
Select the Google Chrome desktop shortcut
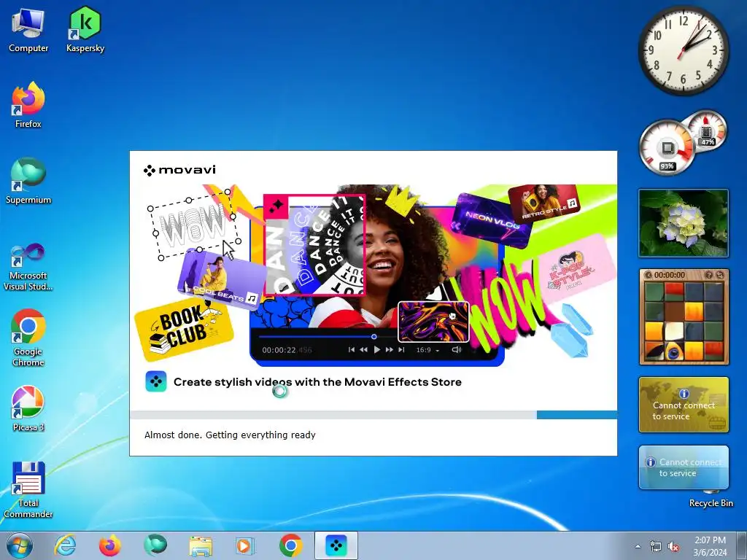28,338
